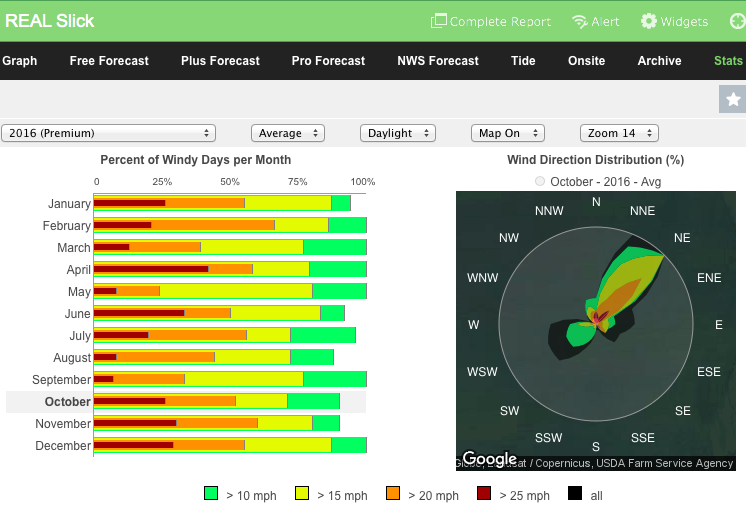Switch to the Free Forecast tab
Viewport: 746px width, 514px height.
(x=109, y=61)
